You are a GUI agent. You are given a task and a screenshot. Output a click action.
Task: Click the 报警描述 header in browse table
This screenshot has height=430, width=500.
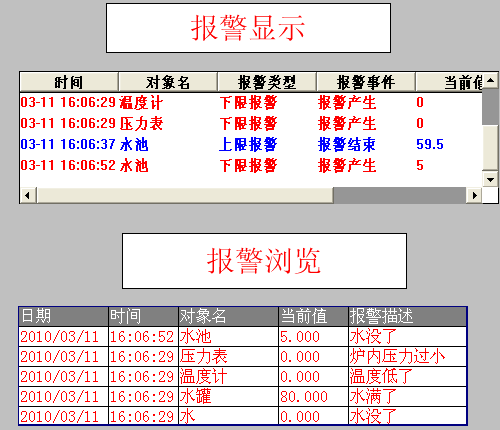(x=407, y=316)
